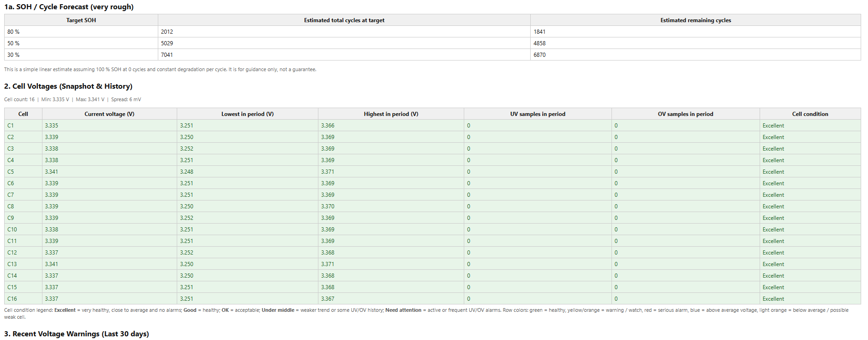Select cell label C5
Image resolution: width=868 pixels, height=340 pixels.
pyautogui.click(x=23, y=172)
